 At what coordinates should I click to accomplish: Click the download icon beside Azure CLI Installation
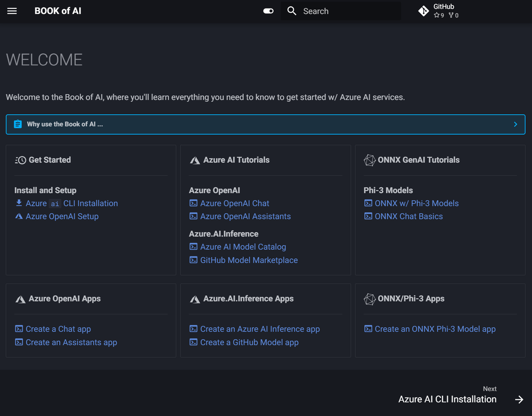(x=19, y=203)
